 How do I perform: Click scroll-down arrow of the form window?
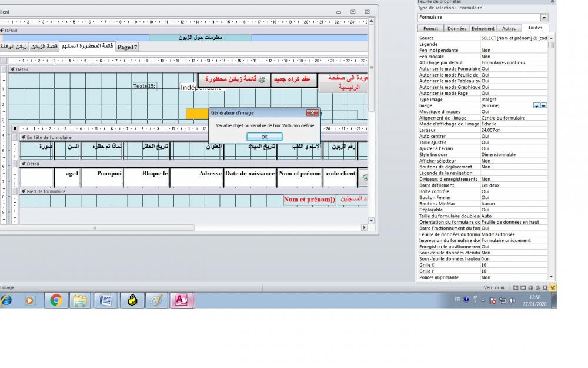[371, 221]
